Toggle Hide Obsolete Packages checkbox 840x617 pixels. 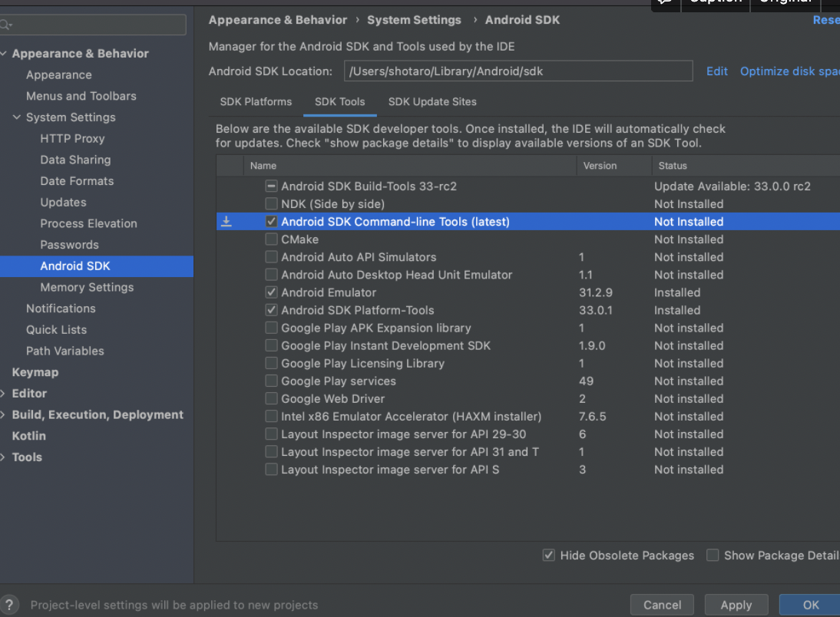pyautogui.click(x=548, y=555)
